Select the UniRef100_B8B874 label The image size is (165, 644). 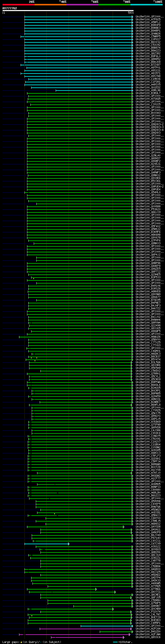point(148,48)
